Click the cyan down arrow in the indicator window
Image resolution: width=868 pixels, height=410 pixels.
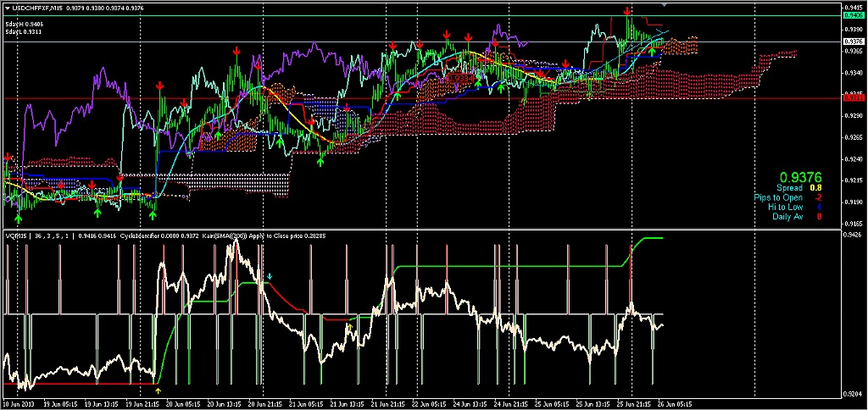[270, 276]
